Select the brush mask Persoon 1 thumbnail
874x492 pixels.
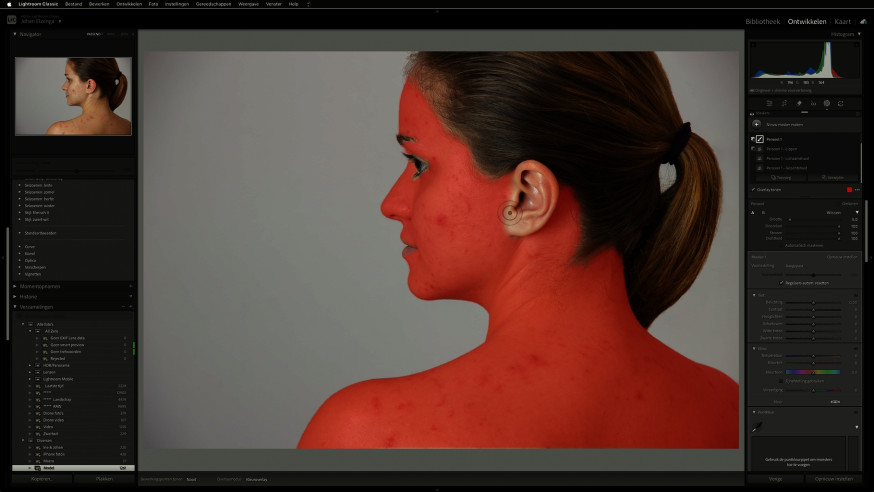tap(760, 139)
